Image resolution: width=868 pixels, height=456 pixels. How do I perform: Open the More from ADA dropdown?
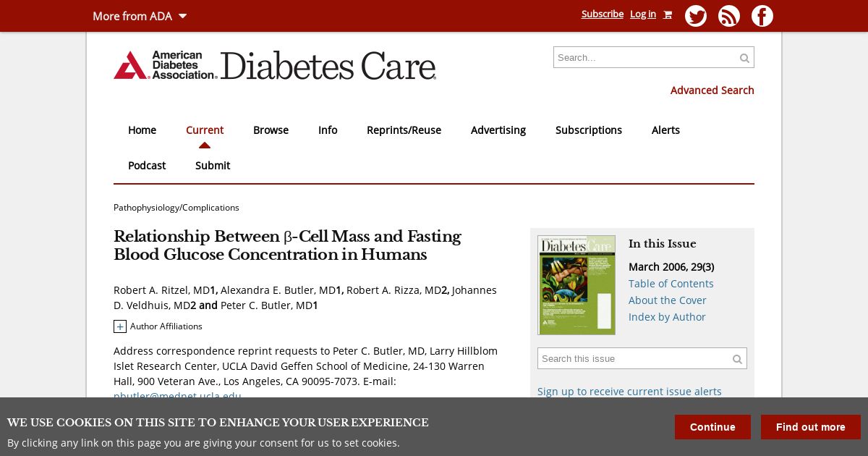click(140, 16)
